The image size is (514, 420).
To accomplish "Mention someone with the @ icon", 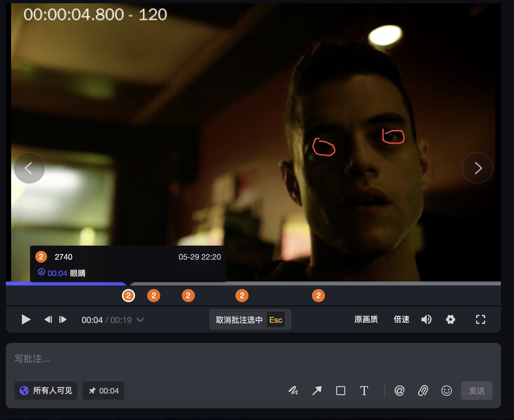I will 400,391.
